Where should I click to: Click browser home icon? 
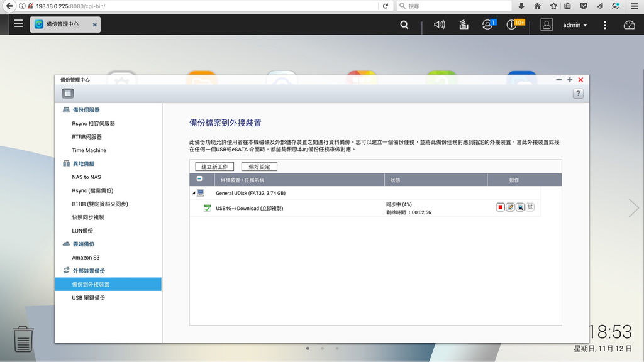click(537, 6)
